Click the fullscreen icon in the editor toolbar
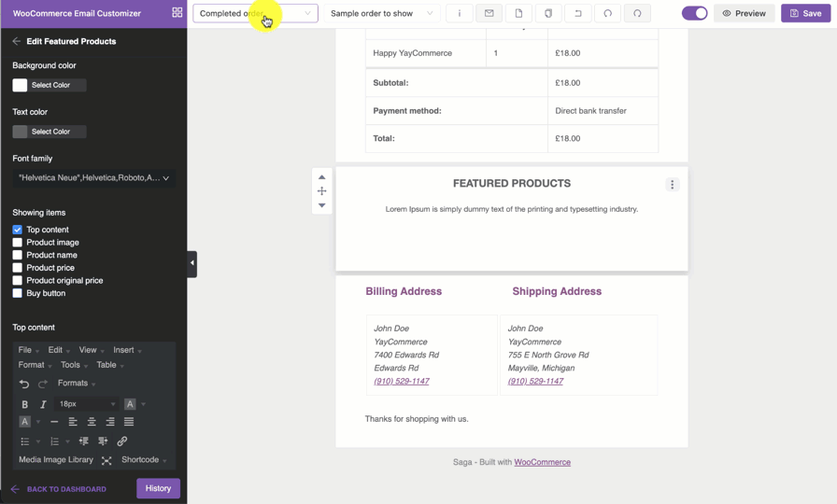Image resolution: width=837 pixels, height=504 pixels. 106,460
